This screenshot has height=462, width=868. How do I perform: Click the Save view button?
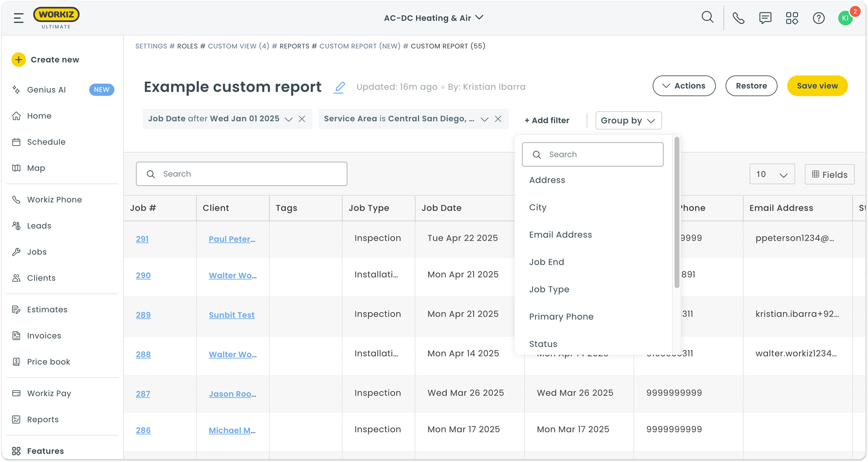click(817, 86)
